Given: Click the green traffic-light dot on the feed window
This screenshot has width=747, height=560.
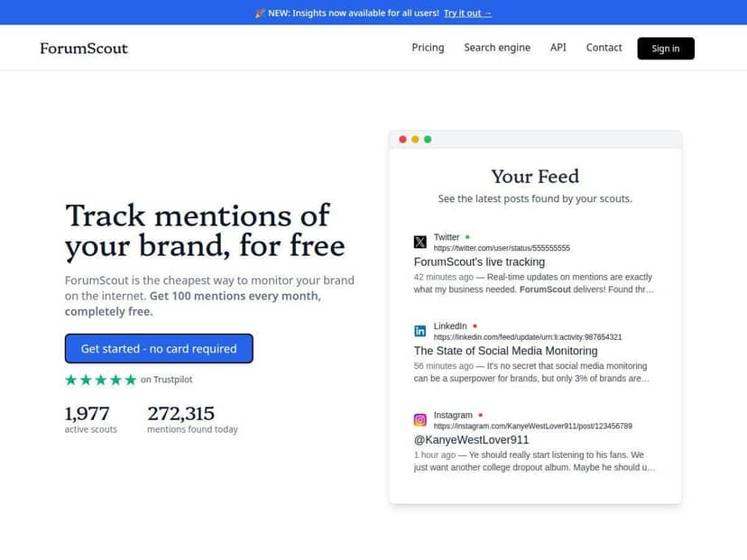Looking at the screenshot, I should 427,140.
